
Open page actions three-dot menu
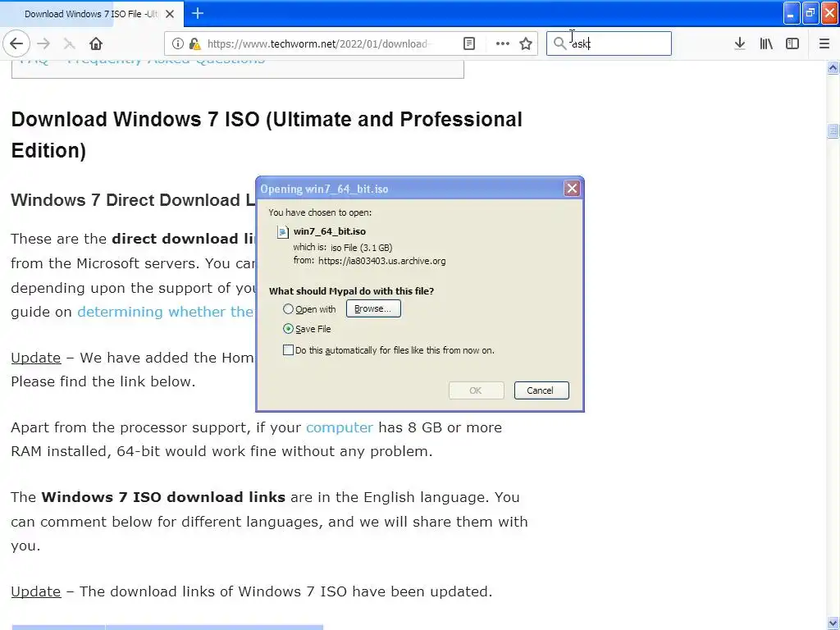pos(503,43)
